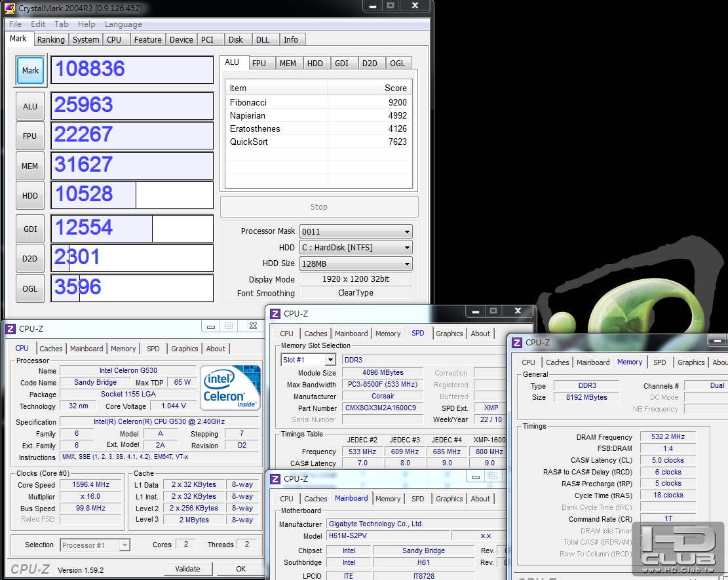Click the ALU benchmark button
This screenshot has height=580, width=728.
[30, 106]
